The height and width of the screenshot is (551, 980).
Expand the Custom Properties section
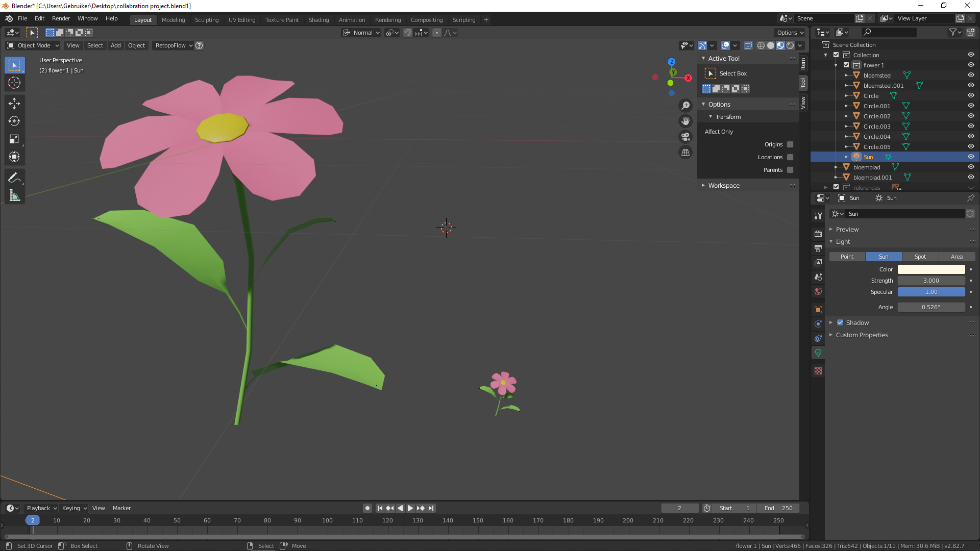862,335
